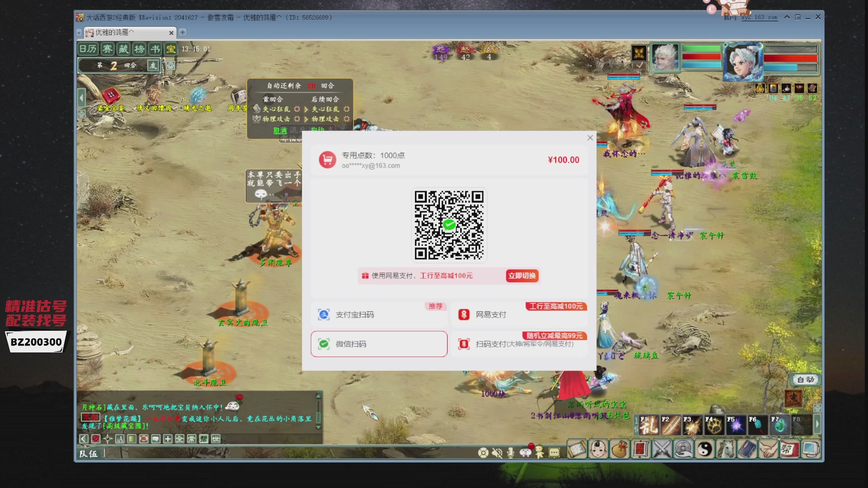Open the horse mount icon

pos(726,449)
